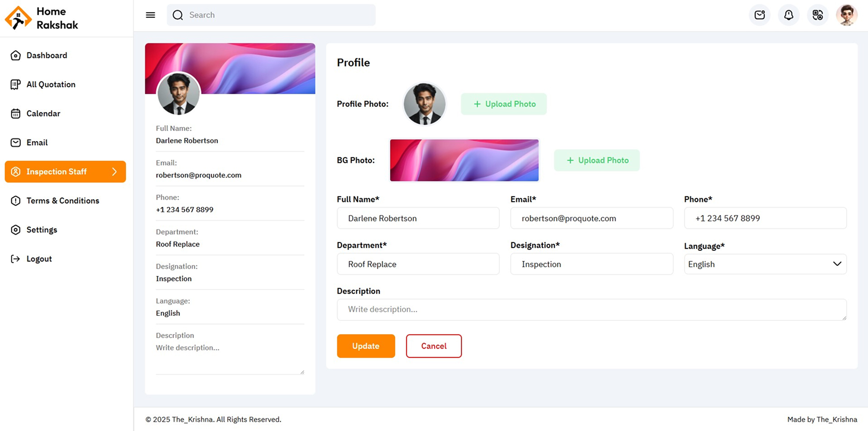Screen dimensions: 868x431
Task: Upload a new profile photo
Action: point(504,104)
